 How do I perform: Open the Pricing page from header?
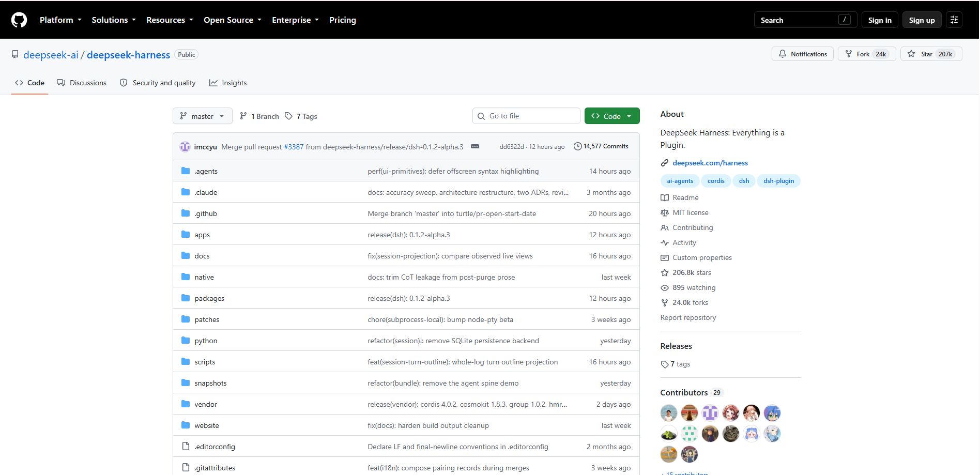pyautogui.click(x=343, y=20)
